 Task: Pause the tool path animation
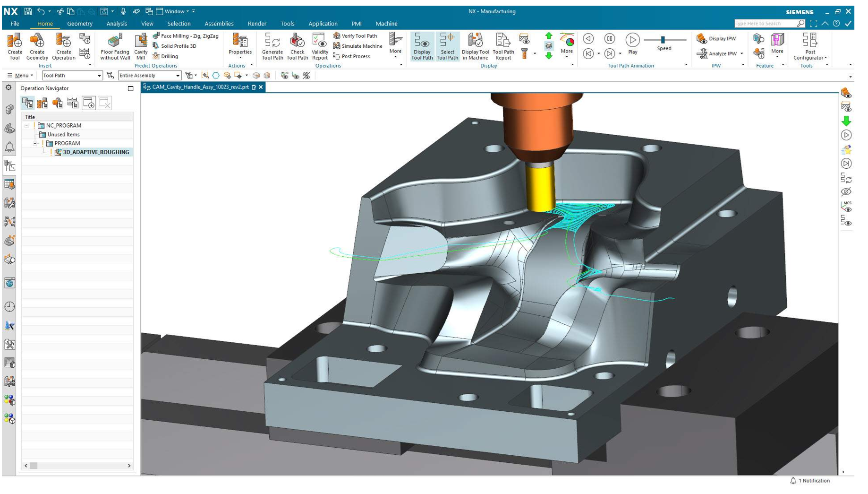(610, 39)
